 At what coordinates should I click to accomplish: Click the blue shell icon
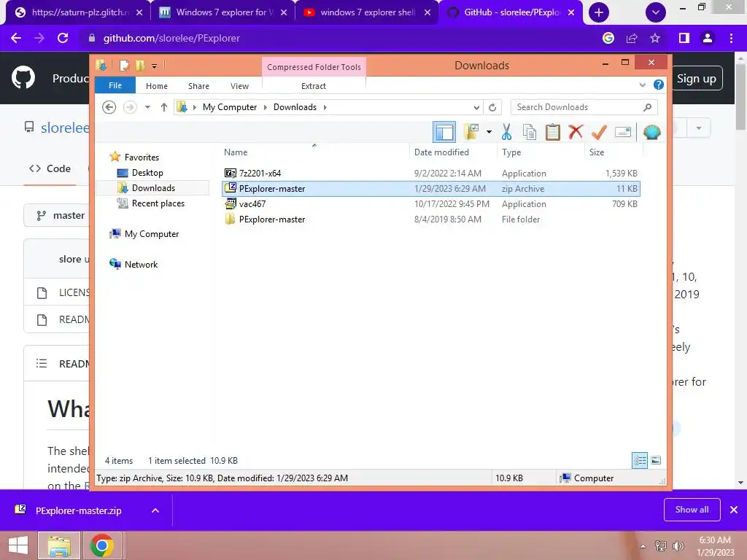(651, 132)
